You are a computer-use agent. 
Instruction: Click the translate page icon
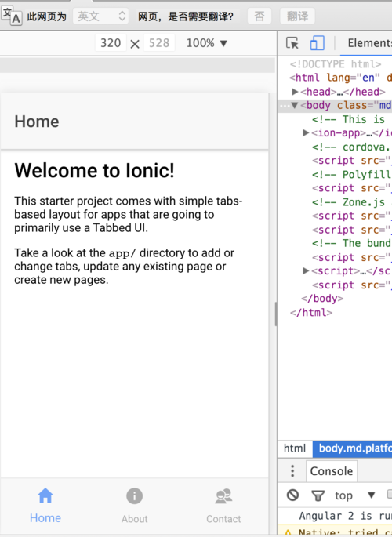(11, 16)
